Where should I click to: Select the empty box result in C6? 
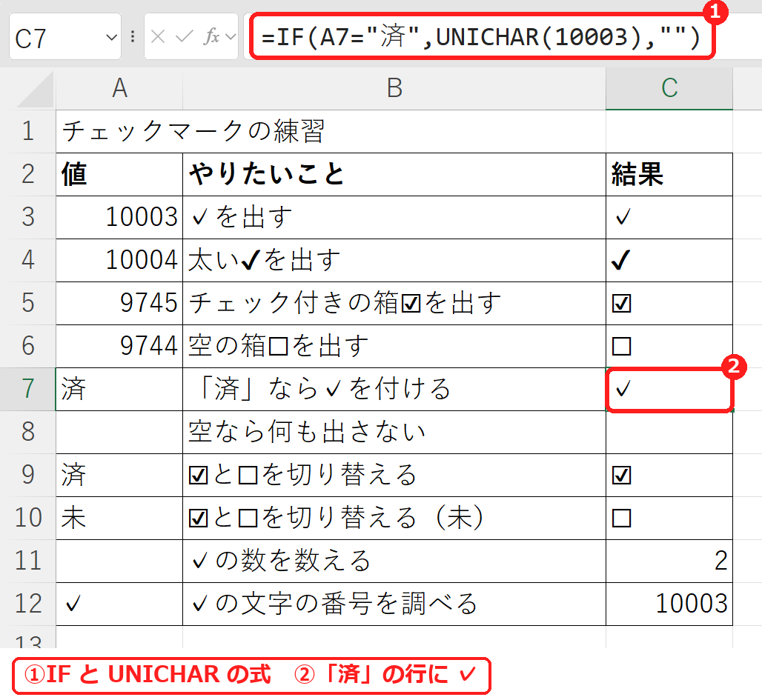[669, 346]
